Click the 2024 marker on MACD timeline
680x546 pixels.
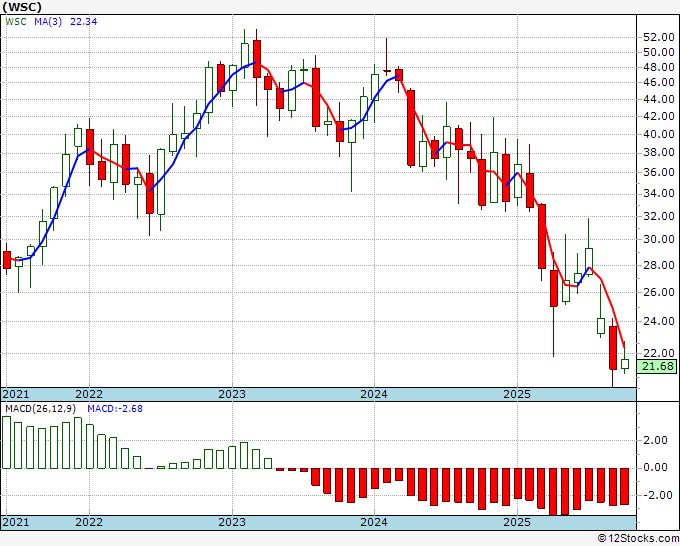[374, 522]
